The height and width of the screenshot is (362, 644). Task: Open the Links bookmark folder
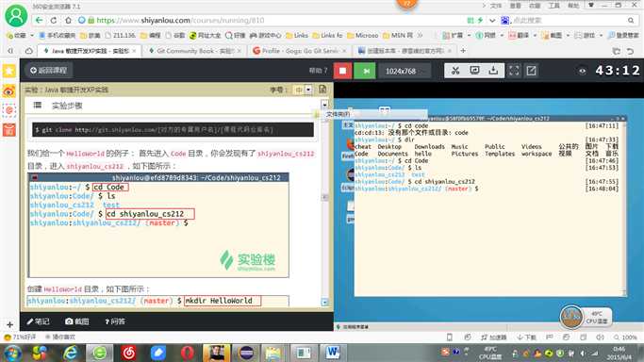pos(297,36)
